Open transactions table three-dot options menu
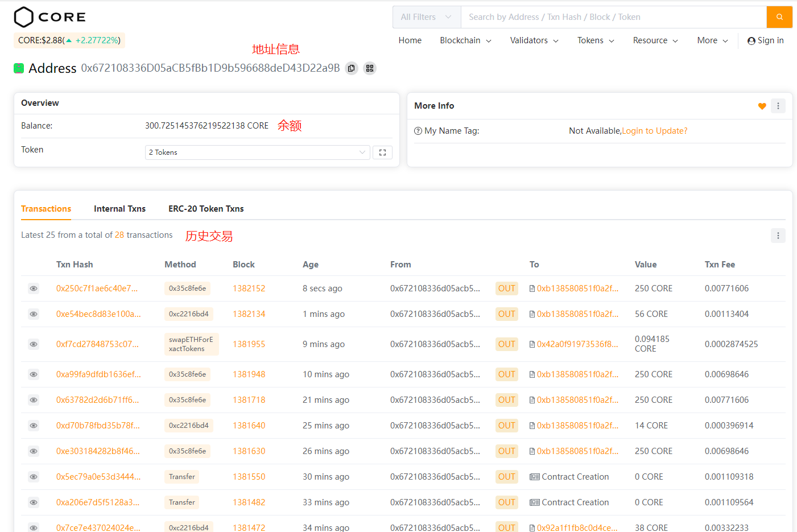Image resolution: width=797 pixels, height=532 pixels. tap(778, 236)
